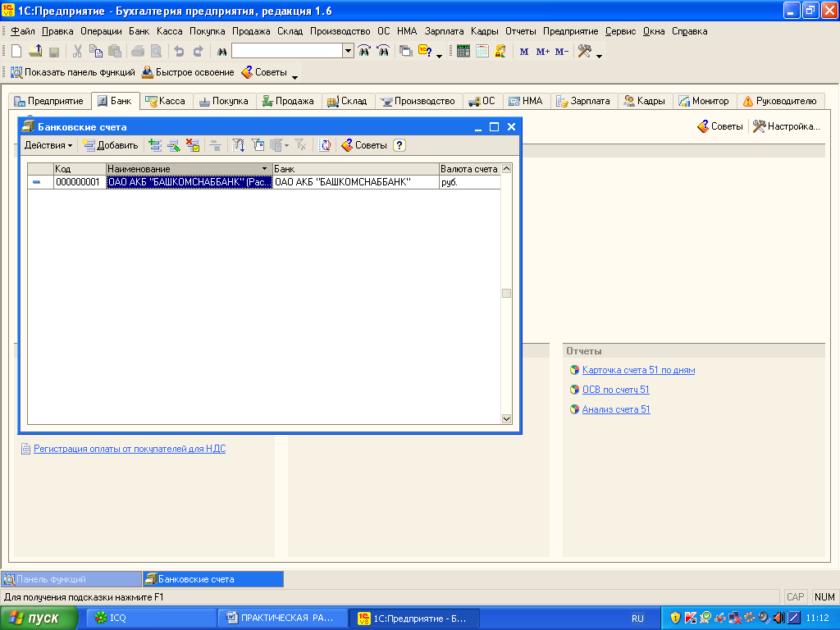Click the Find previous binoculars icon
This screenshot has width=840, height=630.
pos(364,52)
